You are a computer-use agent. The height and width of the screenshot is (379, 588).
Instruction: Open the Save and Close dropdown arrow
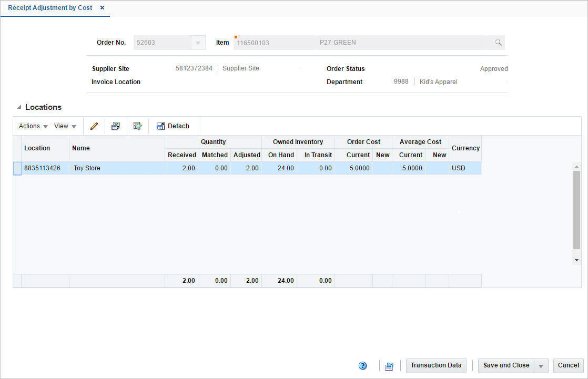tap(540, 365)
